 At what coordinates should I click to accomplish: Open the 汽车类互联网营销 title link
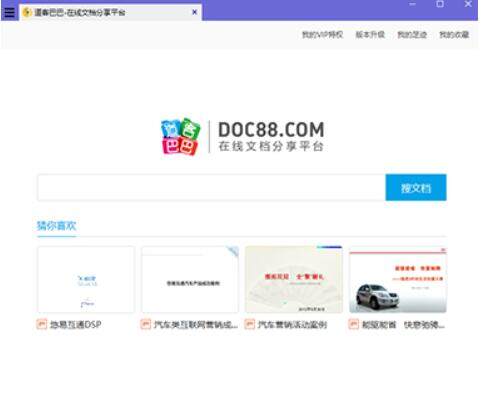click(x=196, y=324)
